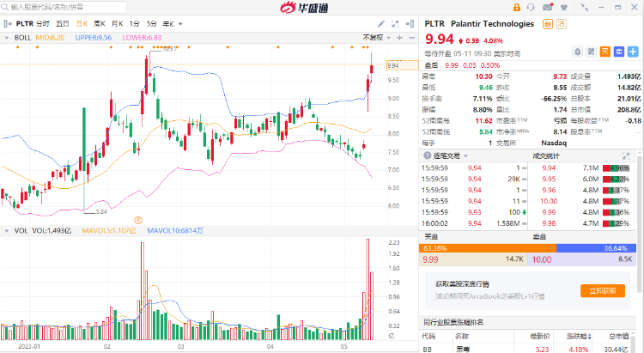Add stock to watchlist plus icon
644x353 pixels.
633,52
